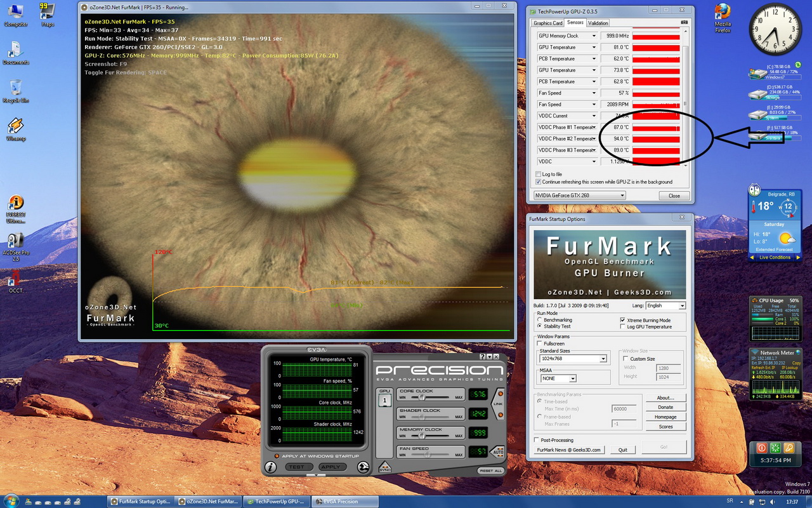Toggle the clock LINK in Precision

coord(498,404)
